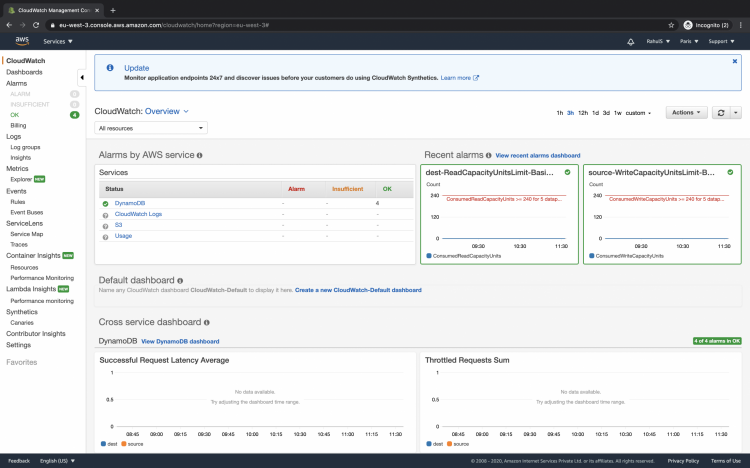This screenshot has width=750, height=468.
Task: Open the Paris region dropdown
Action: pyautogui.click(x=689, y=42)
